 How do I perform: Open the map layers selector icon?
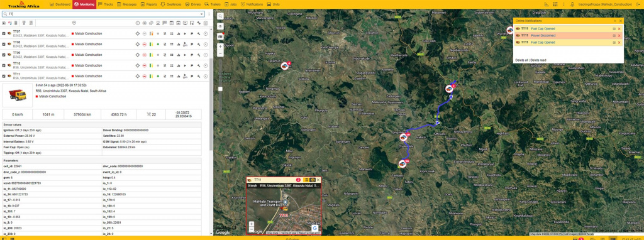[221, 36]
